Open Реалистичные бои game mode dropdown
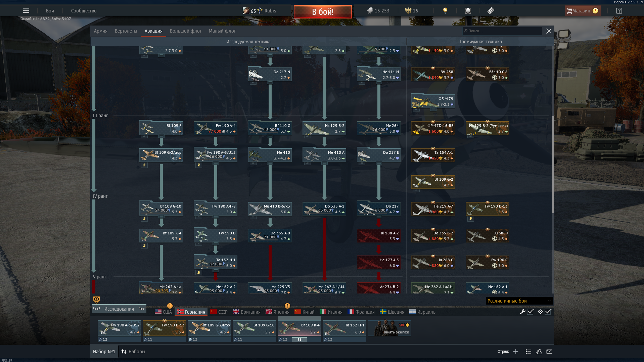Screen dimensions: 644x362 [519, 301]
